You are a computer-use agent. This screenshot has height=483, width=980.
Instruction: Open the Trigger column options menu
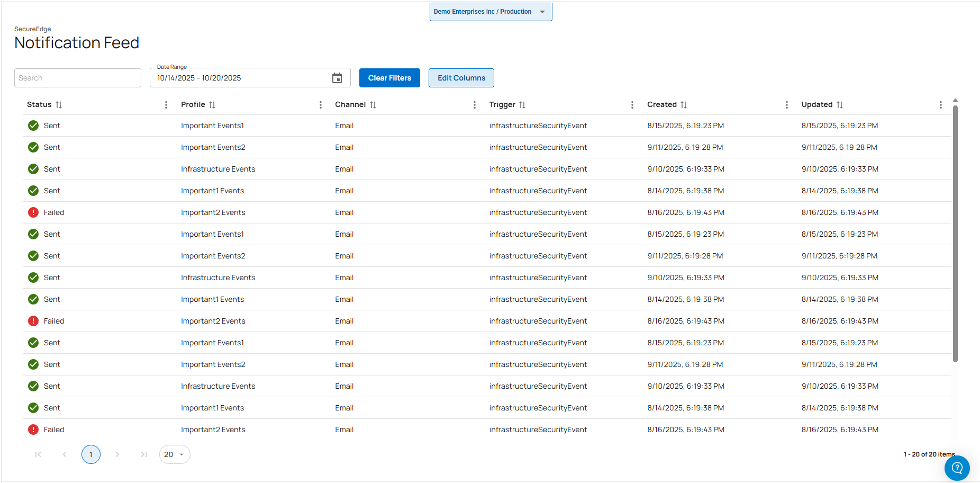(632, 104)
